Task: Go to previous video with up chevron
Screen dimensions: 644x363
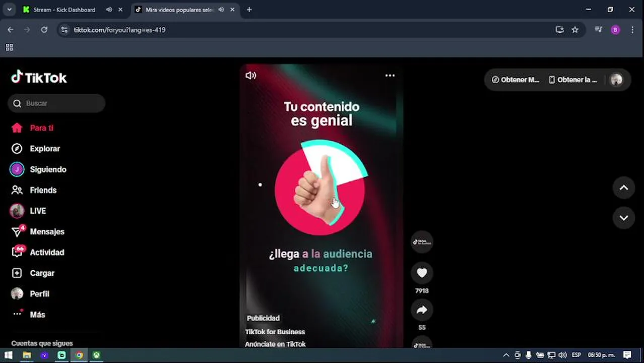Action: point(624,188)
